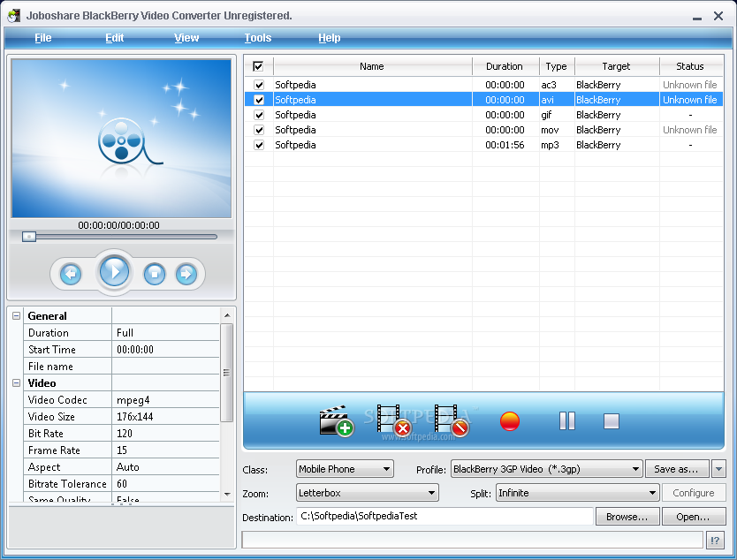737x560 pixels.
Task: Open the Tools menu
Action: pos(257,38)
